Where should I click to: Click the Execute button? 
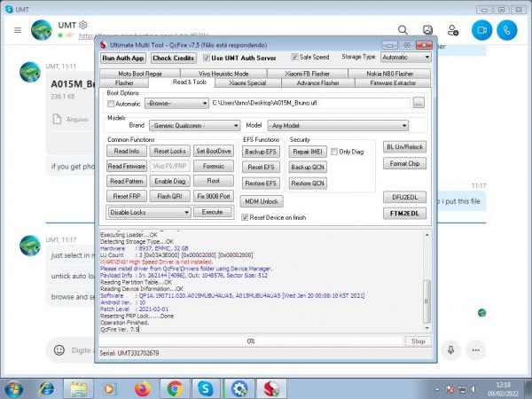[213, 212]
